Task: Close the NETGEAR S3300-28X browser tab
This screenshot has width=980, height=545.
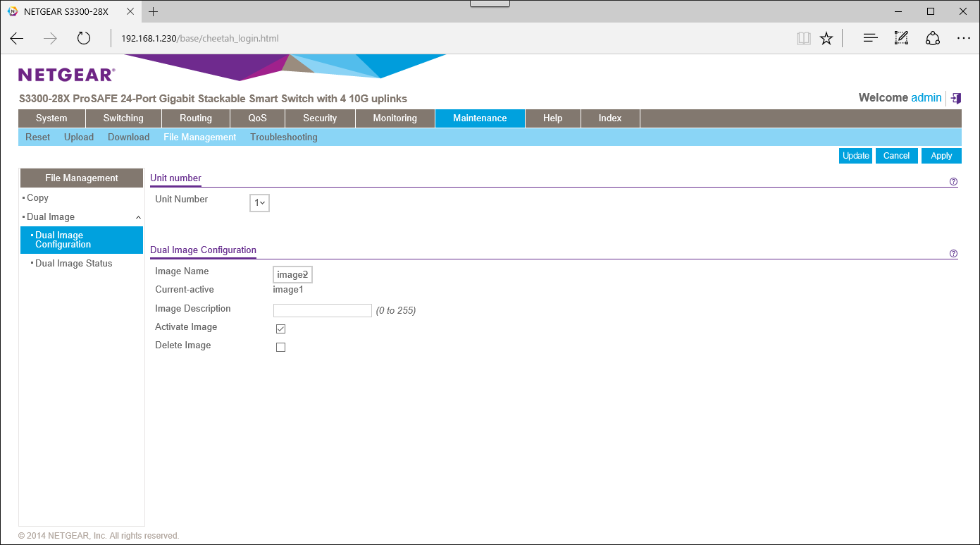Action: pos(129,11)
